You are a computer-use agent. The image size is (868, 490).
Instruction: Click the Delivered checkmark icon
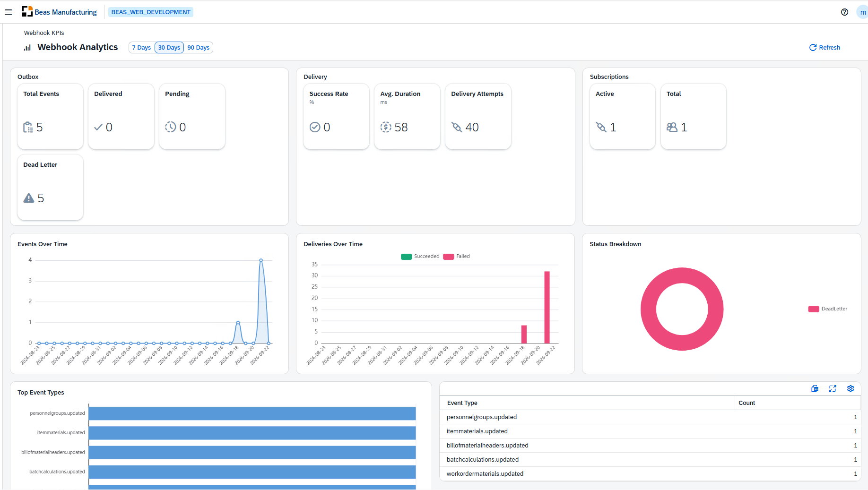coord(98,127)
